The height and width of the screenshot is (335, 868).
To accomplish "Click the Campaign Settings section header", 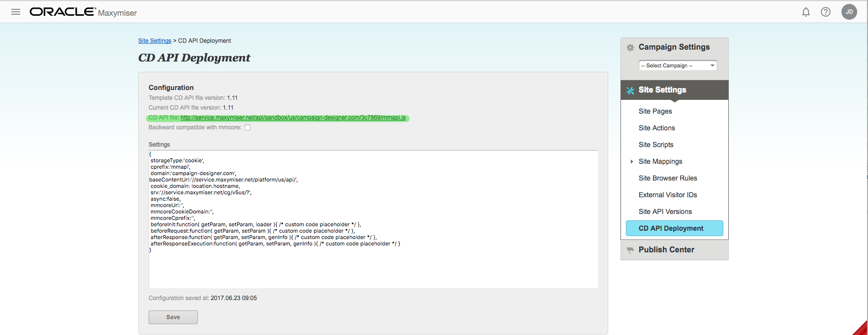I will click(x=674, y=47).
